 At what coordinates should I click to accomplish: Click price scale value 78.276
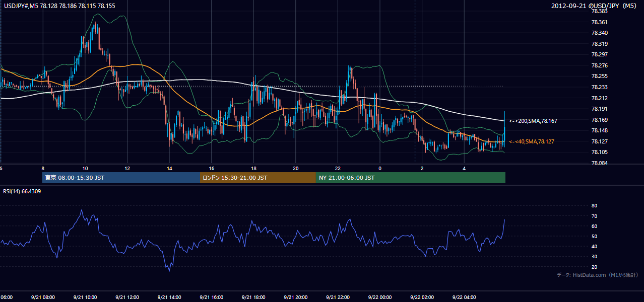click(x=599, y=65)
